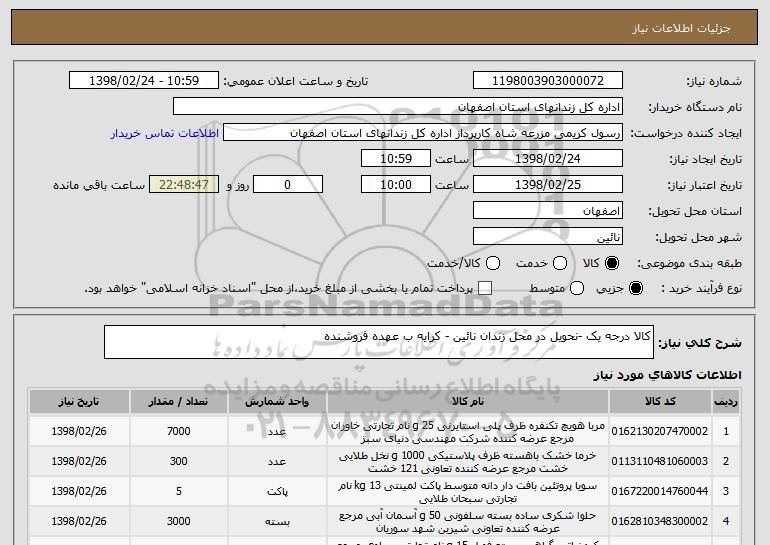Select the کالا radio button

(x=612, y=264)
